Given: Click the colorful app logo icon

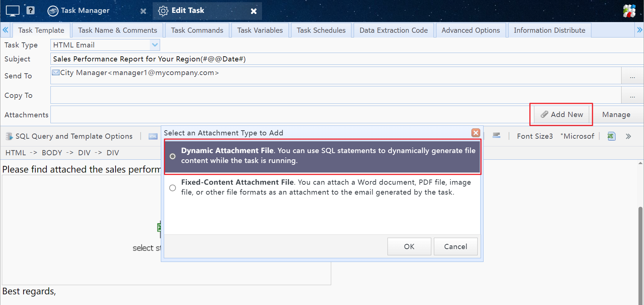Looking at the screenshot, I should point(629,11).
